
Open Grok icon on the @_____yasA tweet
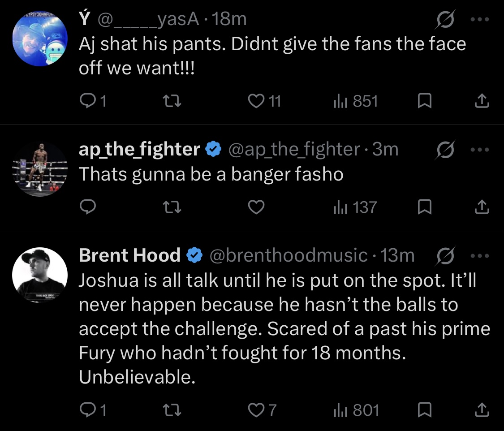445,19
